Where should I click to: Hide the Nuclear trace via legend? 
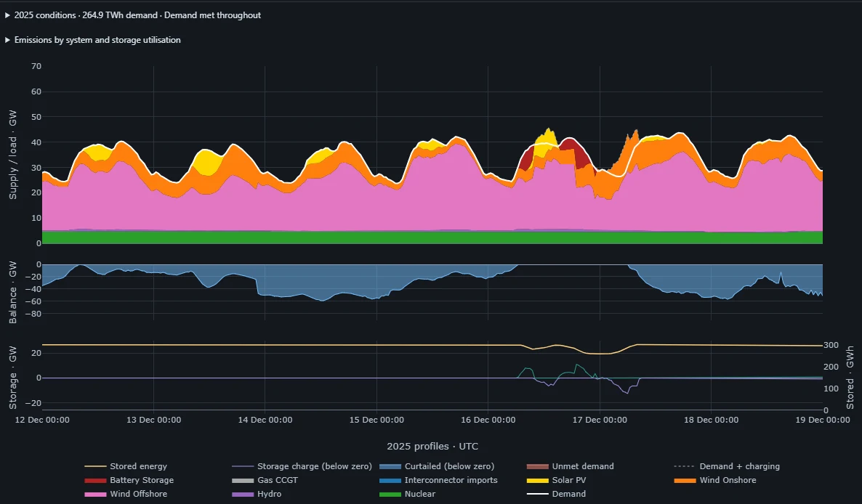[x=407, y=494]
